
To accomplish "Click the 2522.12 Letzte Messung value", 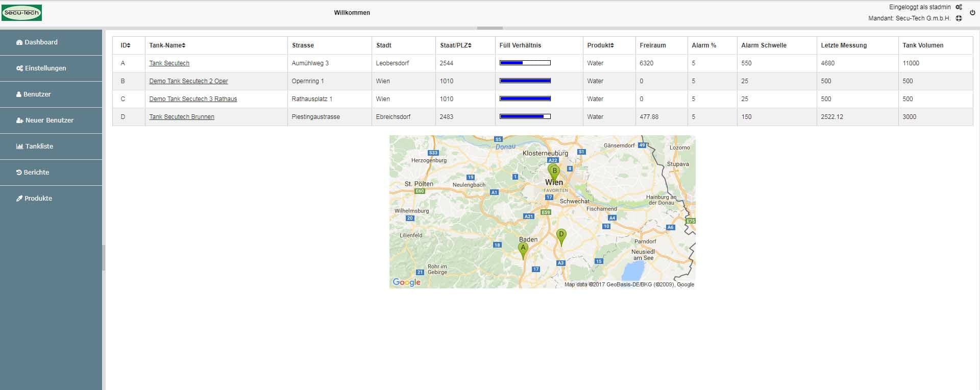I will click(832, 117).
